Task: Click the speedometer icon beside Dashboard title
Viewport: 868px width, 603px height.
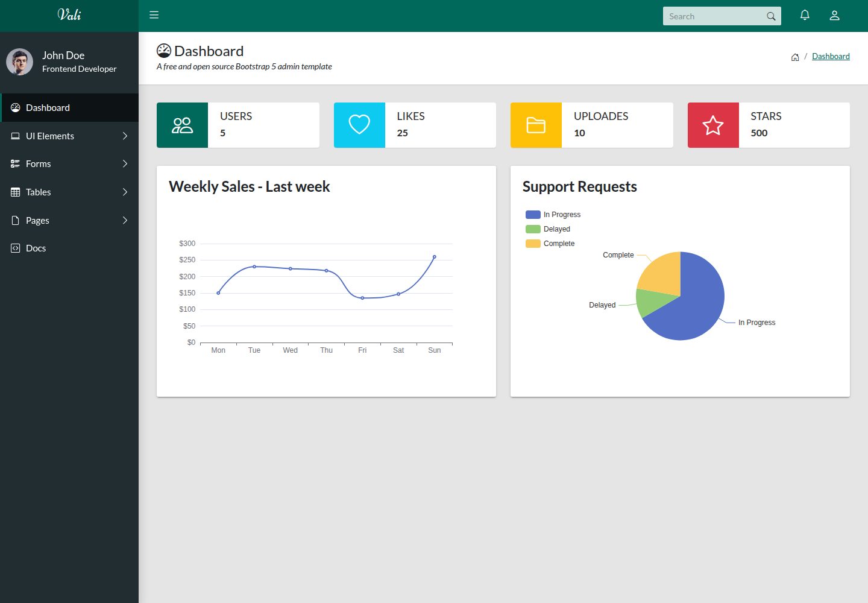Action: (x=164, y=51)
